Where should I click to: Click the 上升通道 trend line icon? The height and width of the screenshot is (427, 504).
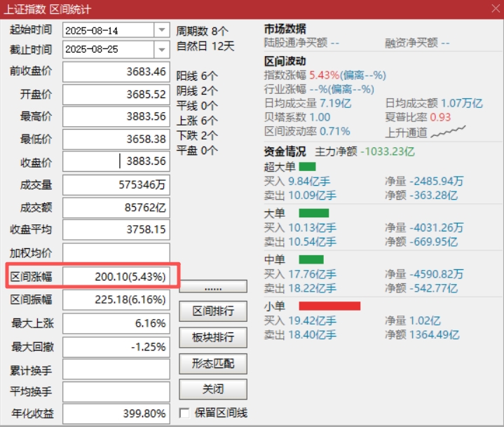point(448,132)
